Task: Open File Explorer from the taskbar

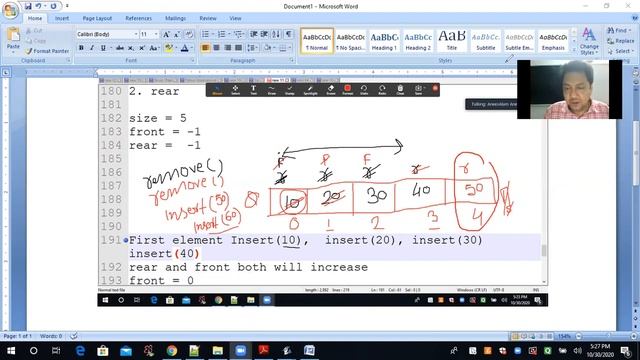Action: click(x=218, y=351)
